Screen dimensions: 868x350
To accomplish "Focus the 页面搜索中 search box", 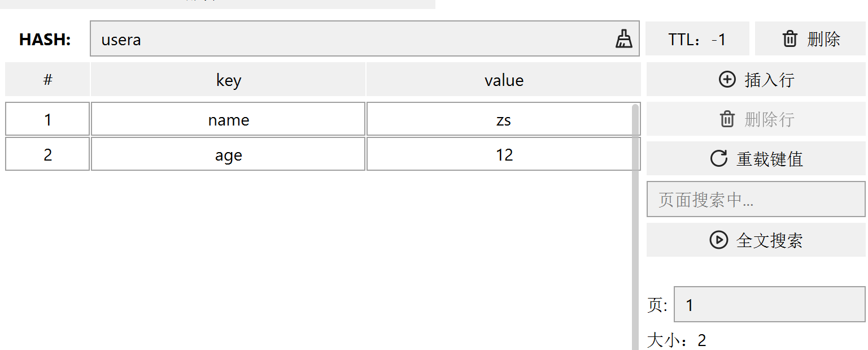I will tap(756, 199).
